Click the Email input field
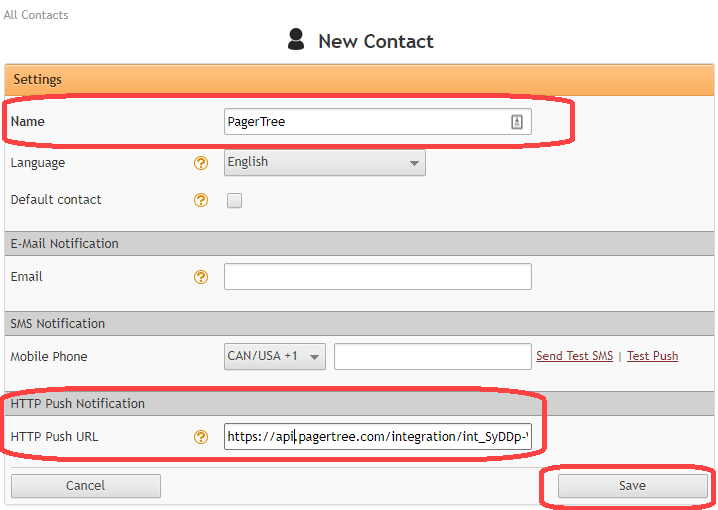This screenshot has width=718, height=510. tap(377, 277)
